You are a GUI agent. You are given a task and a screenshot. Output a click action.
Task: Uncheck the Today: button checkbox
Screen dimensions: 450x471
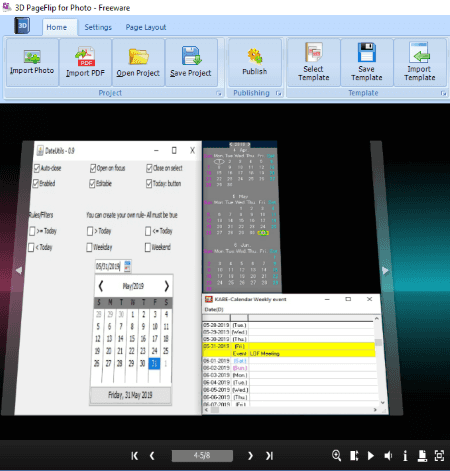click(x=149, y=183)
